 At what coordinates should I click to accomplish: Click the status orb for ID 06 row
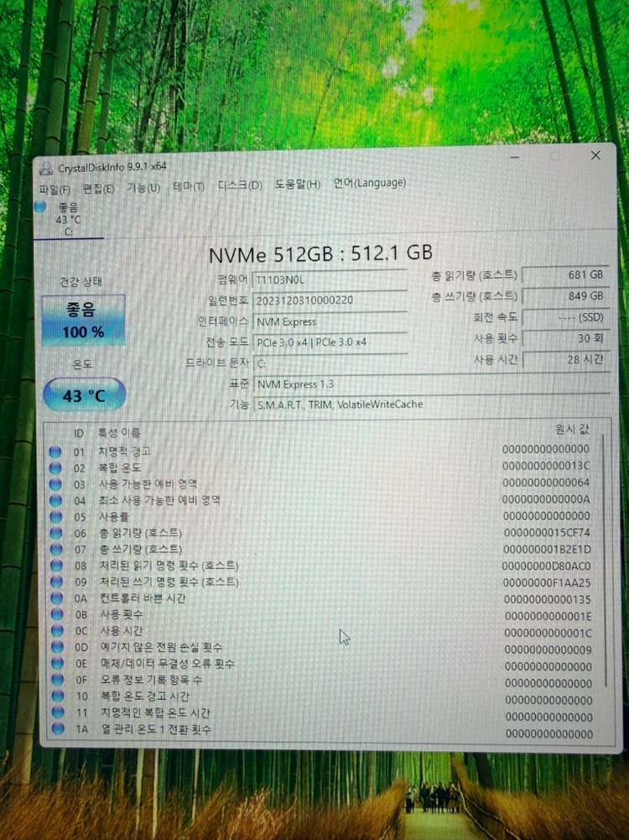(x=56, y=533)
